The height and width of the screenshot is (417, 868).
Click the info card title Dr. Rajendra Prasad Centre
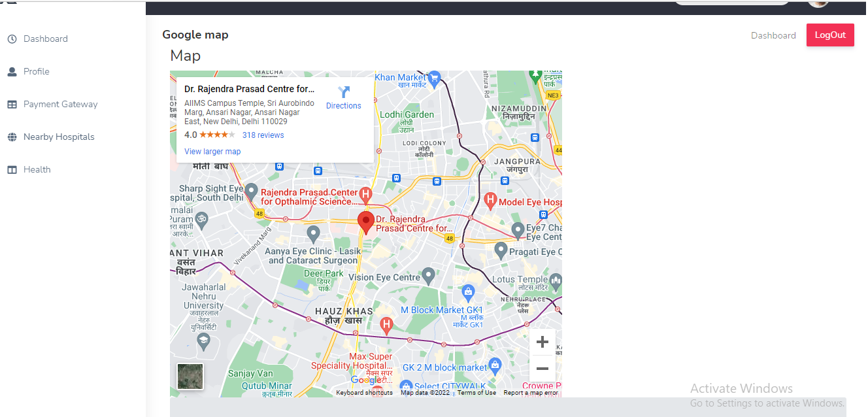(x=249, y=89)
